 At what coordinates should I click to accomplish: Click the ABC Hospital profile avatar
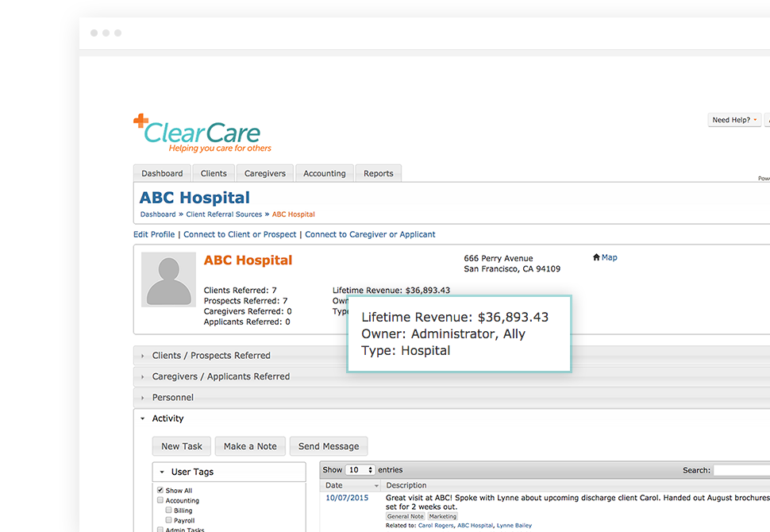click(x=168, y=279)
